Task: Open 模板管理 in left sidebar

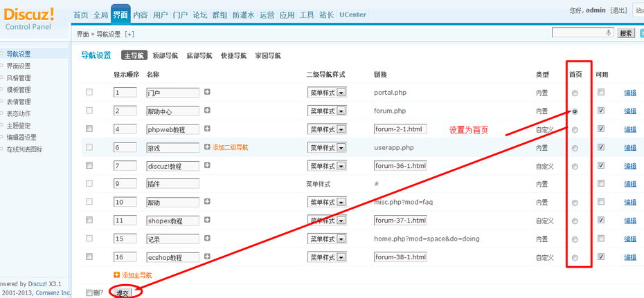Action: (x=19, y=89)
